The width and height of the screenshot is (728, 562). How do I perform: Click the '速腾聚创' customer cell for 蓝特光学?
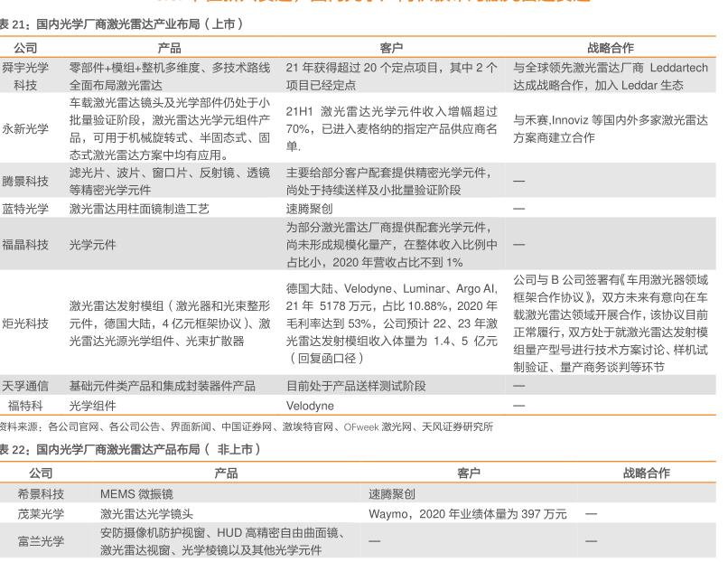point(309,209)
